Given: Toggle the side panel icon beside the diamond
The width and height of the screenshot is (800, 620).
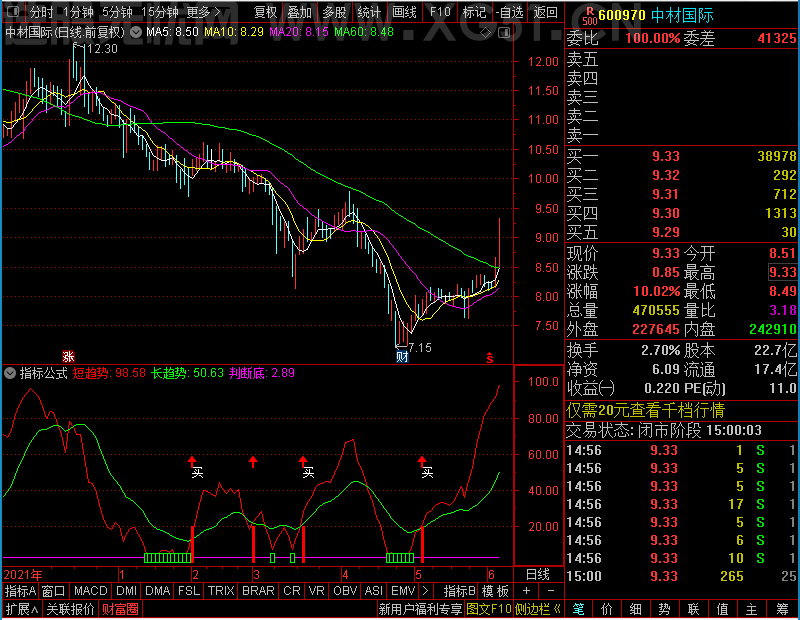Looking at the screenshot, I should [504, 33].
